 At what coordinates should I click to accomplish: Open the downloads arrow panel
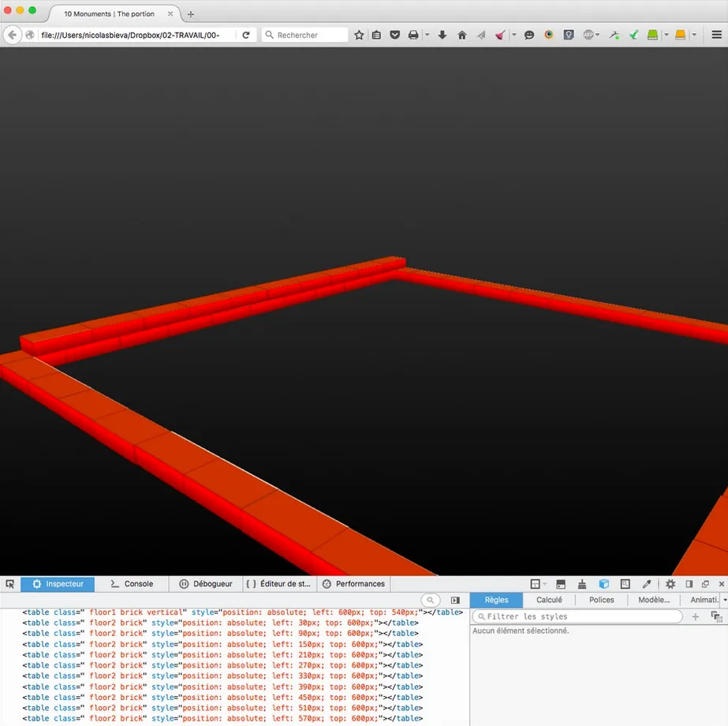pyautogui.click(x=442, y=35)
